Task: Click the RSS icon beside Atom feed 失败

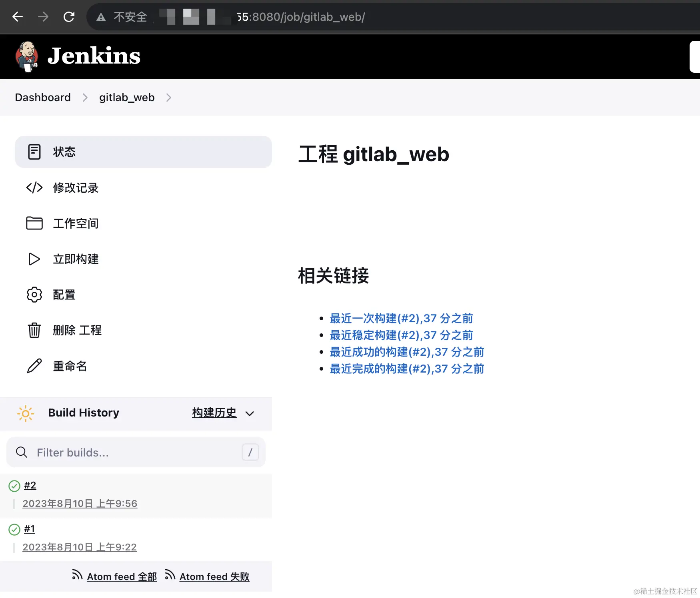Action: pos(170,574)
